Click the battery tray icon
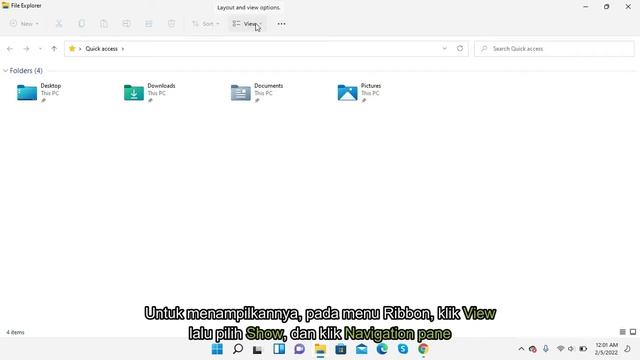 (583, 349)
